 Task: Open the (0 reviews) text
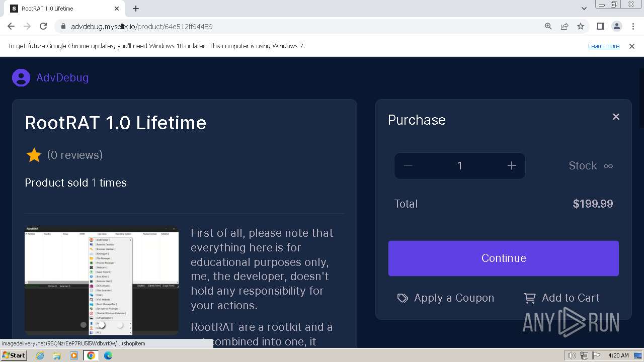click(75, 155)
